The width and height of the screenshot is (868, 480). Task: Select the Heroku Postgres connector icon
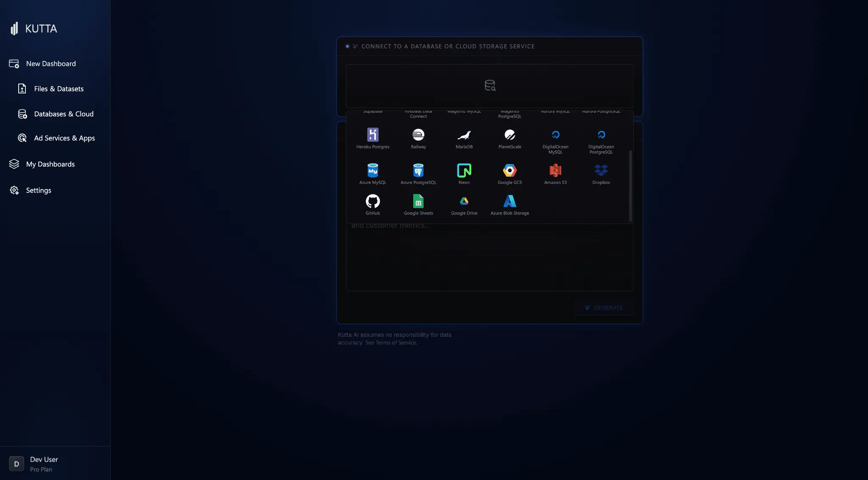coord(373,135)
